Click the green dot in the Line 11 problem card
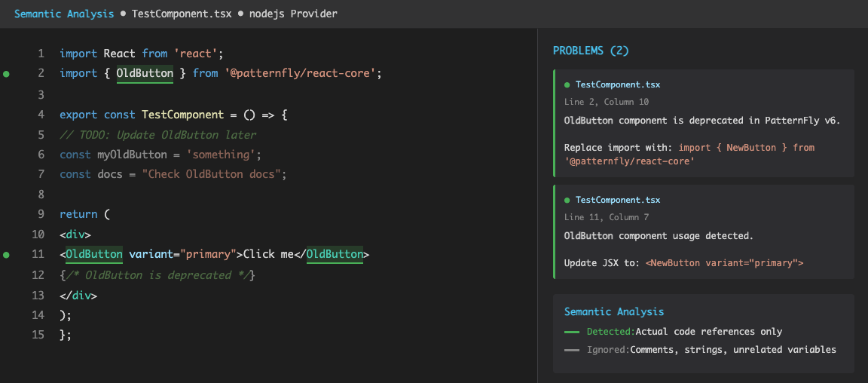The width and height of the screenshot is (868, 383). pyautogui.click(x=567, y=200)
